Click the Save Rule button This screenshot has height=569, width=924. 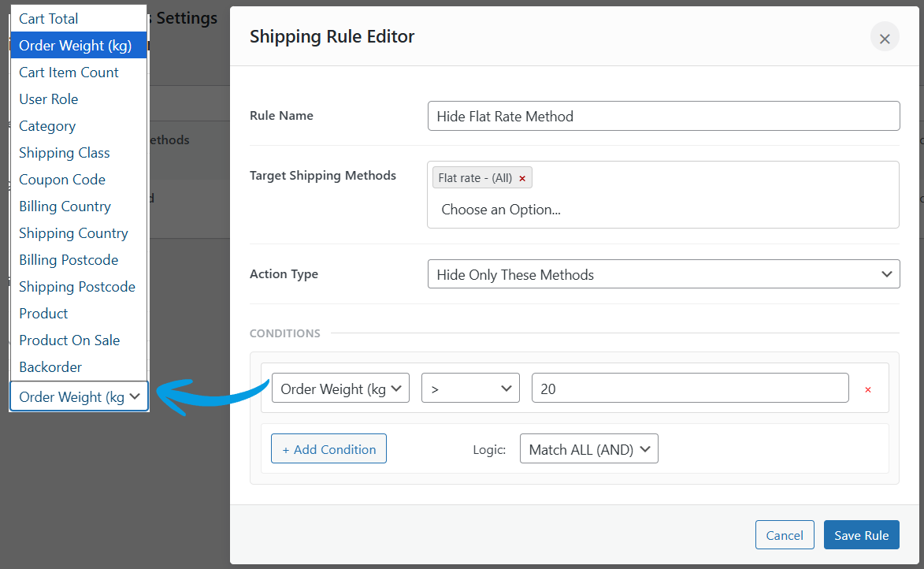tap(861, 535)
